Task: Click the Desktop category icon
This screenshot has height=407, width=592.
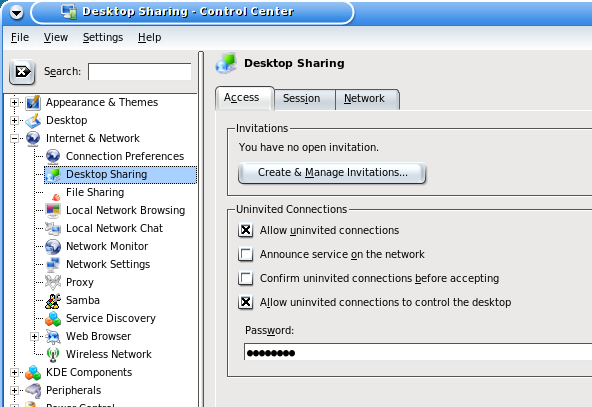Action: pos(33,120)
